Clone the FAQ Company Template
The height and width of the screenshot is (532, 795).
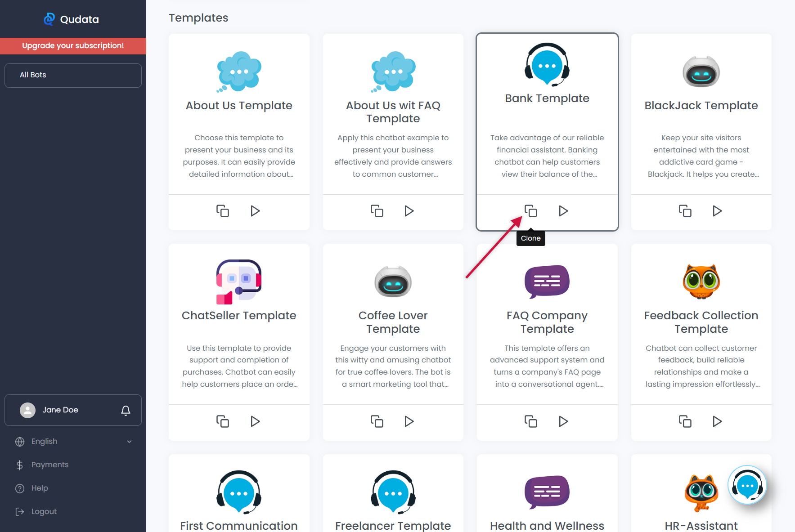click(531, 421)
